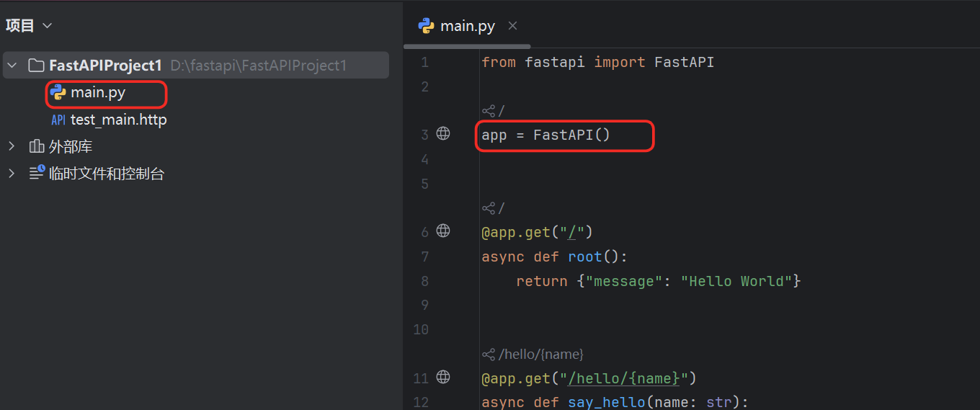Open the test_main.http file
980x410 pixels.
119,120
